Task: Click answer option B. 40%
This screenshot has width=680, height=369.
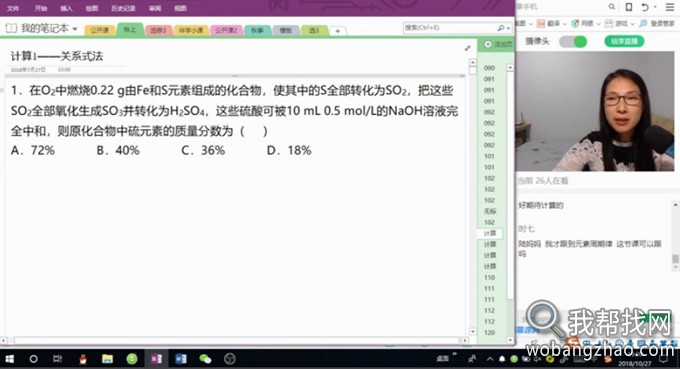Action: click(118, 150)
